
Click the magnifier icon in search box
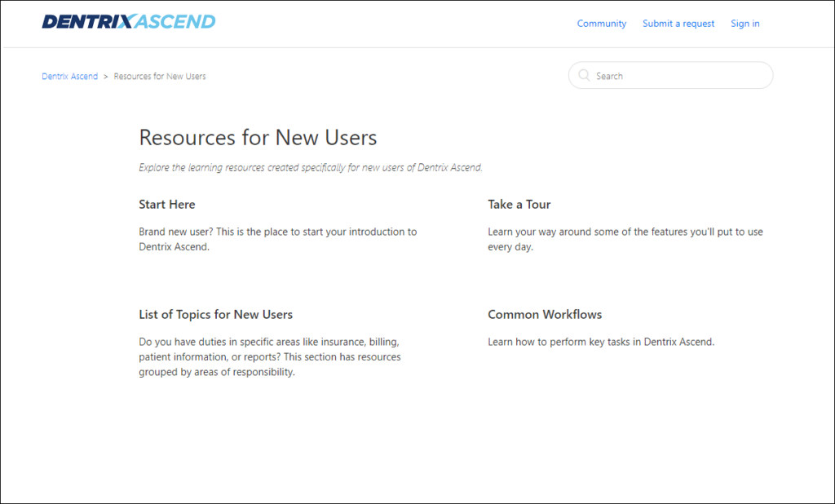(x=584, y=76)
